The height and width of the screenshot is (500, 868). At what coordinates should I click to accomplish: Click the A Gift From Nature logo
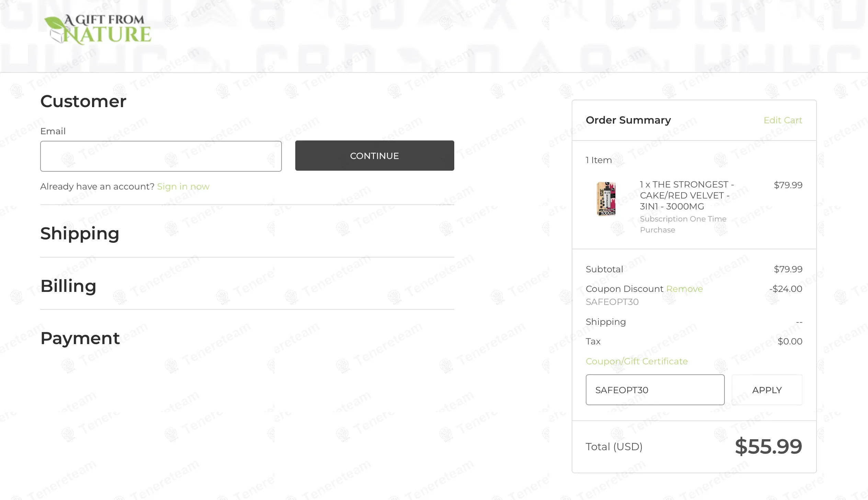98,30
